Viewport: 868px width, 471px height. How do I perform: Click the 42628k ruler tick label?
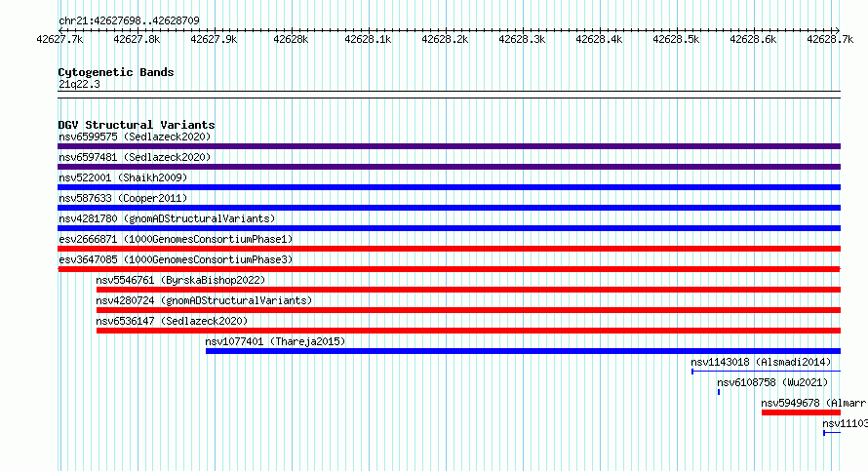[x=291, y=39]
